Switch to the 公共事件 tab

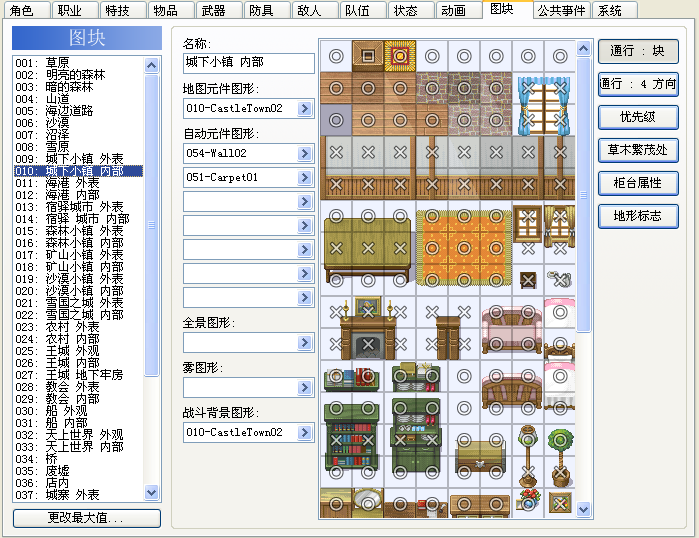(x=562, y=10)
